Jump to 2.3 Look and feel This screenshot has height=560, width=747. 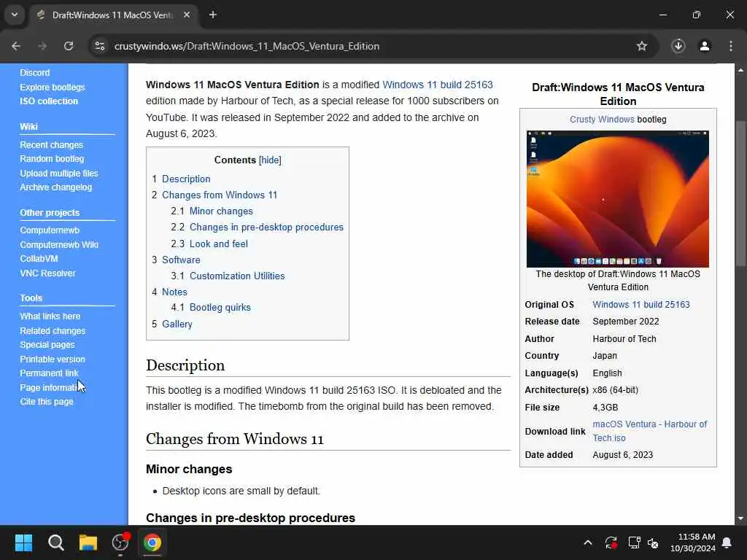(x=219, y=244)
